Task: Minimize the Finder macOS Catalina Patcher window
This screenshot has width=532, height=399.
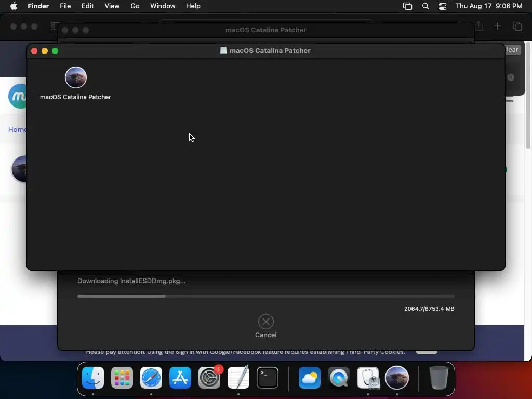Action: (x=45, y=51)
